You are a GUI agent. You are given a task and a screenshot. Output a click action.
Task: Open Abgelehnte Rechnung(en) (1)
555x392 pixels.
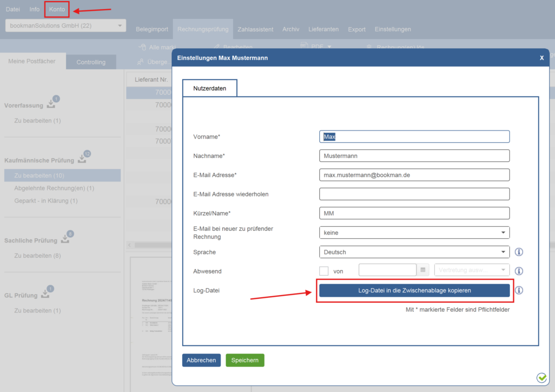pos(54,188)
